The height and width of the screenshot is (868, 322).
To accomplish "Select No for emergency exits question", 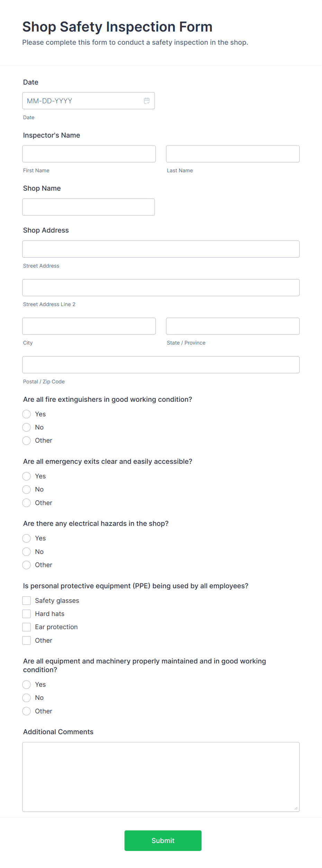I will 26,489.
